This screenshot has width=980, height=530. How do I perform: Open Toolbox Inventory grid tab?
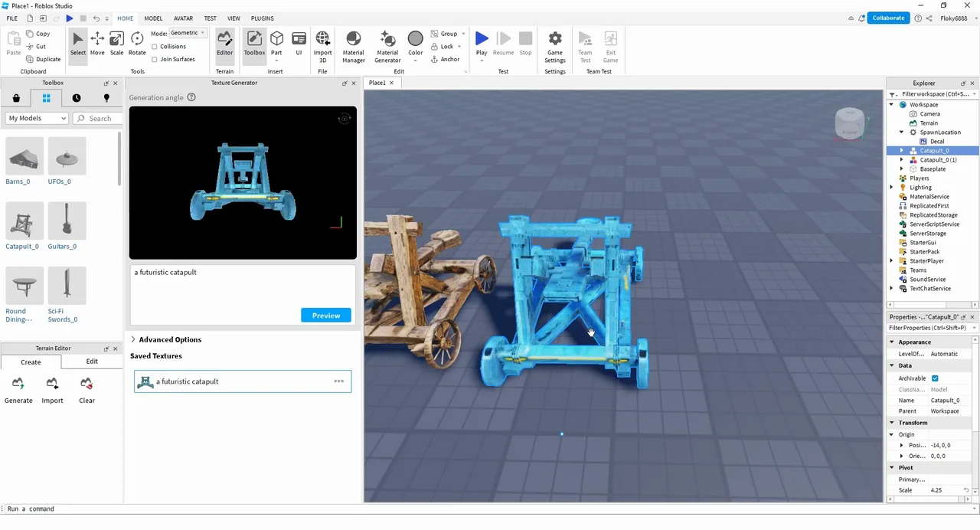point(46,98)
